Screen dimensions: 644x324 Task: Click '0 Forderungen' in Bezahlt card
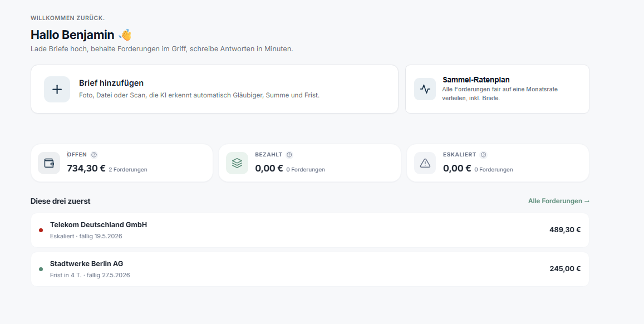306,169
